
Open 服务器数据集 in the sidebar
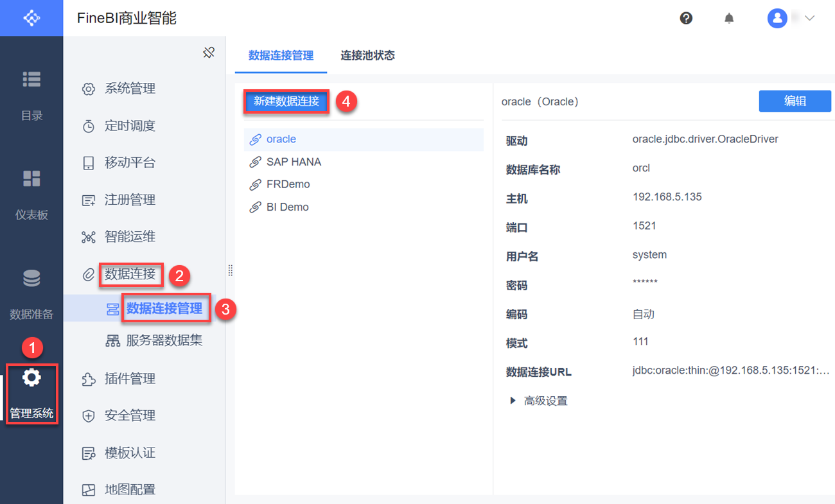(x=164, y=341)
